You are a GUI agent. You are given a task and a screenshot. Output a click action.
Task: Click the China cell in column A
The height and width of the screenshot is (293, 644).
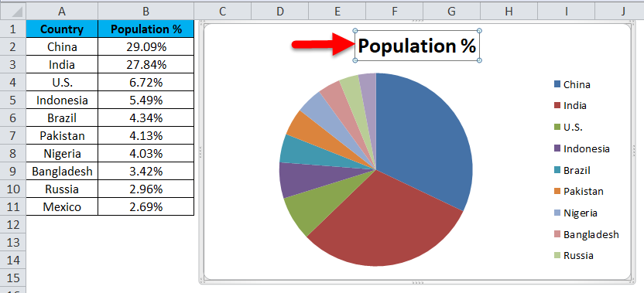(62, 47)
